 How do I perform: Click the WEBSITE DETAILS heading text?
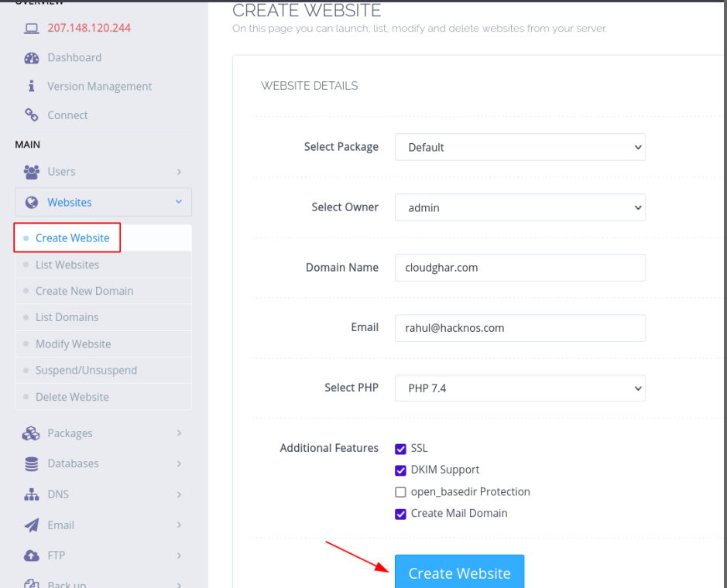[x=309, y=86]
